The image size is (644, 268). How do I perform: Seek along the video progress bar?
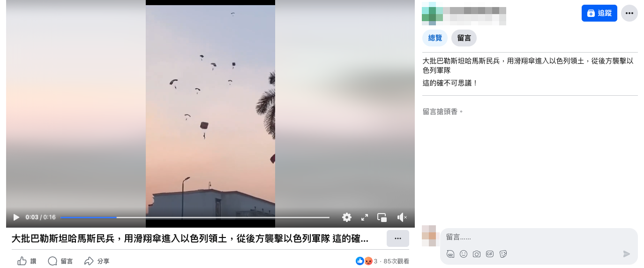195,217
